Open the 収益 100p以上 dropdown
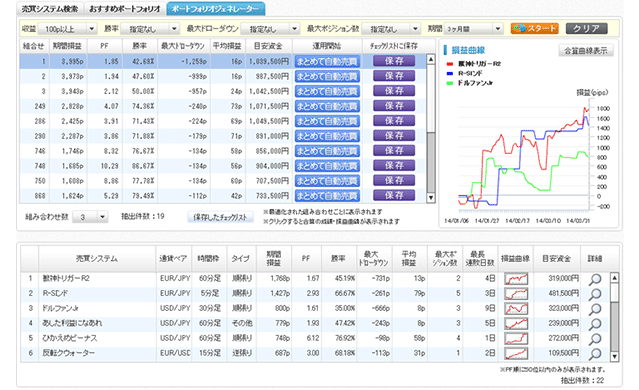Viewport: 639px width, 390px height. point(68,29)
